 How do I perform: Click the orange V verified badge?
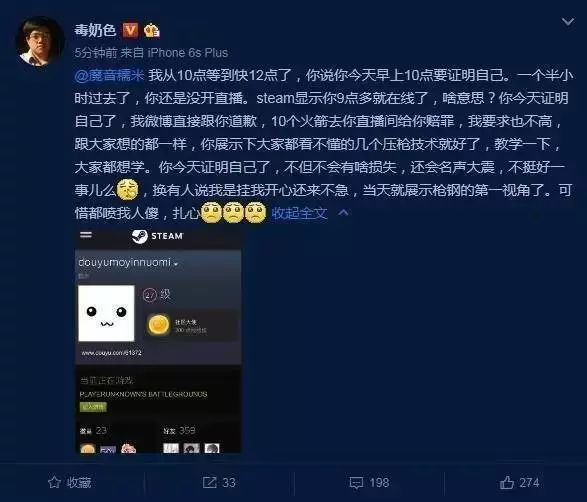131,30
